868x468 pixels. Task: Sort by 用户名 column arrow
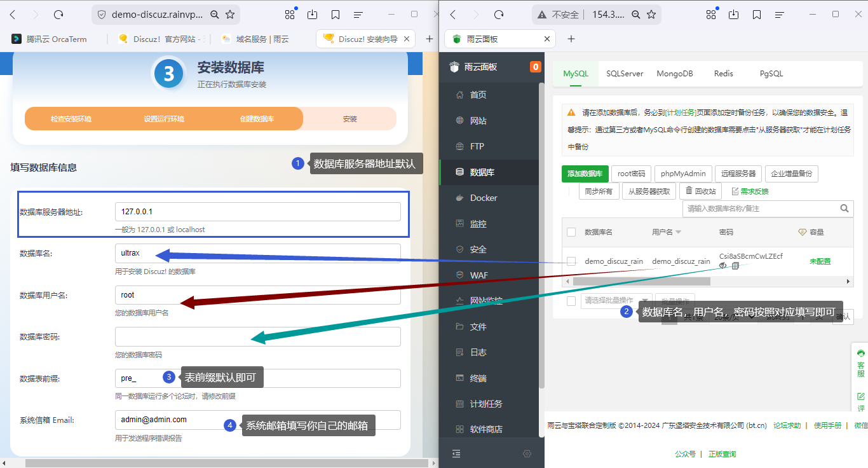(679, 232)
